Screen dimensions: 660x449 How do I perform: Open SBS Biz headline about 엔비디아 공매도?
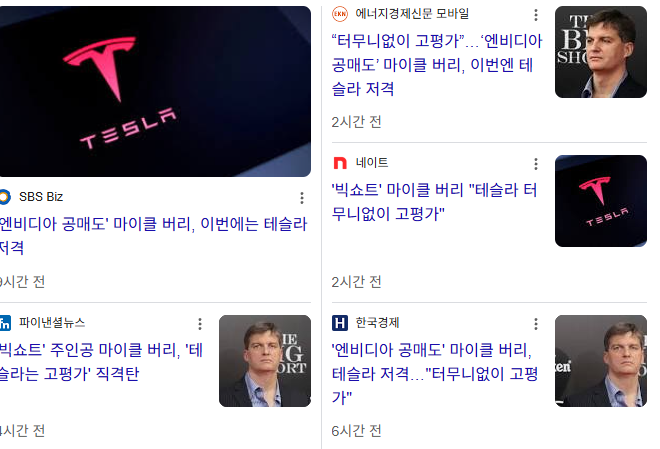(x=153, y=236)
